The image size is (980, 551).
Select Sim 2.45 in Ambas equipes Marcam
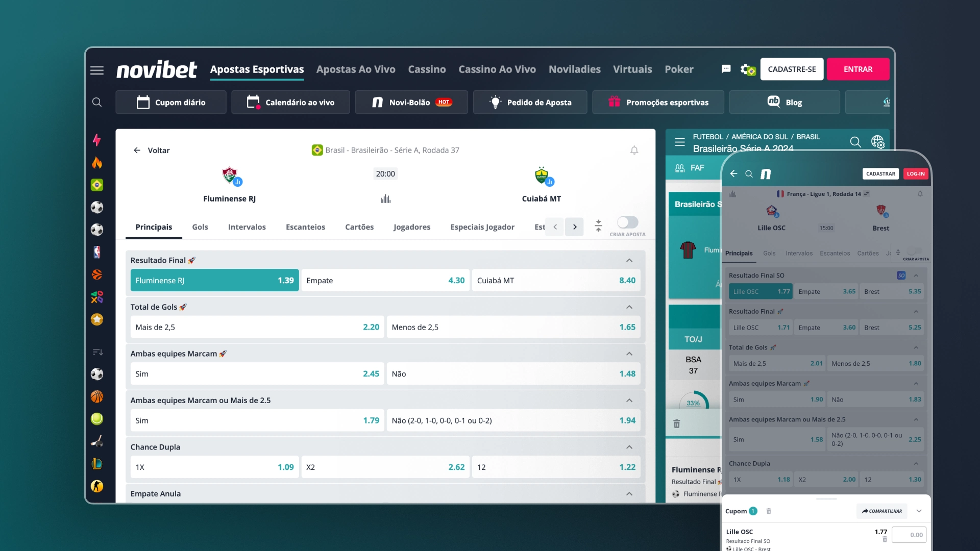point(257,373)
